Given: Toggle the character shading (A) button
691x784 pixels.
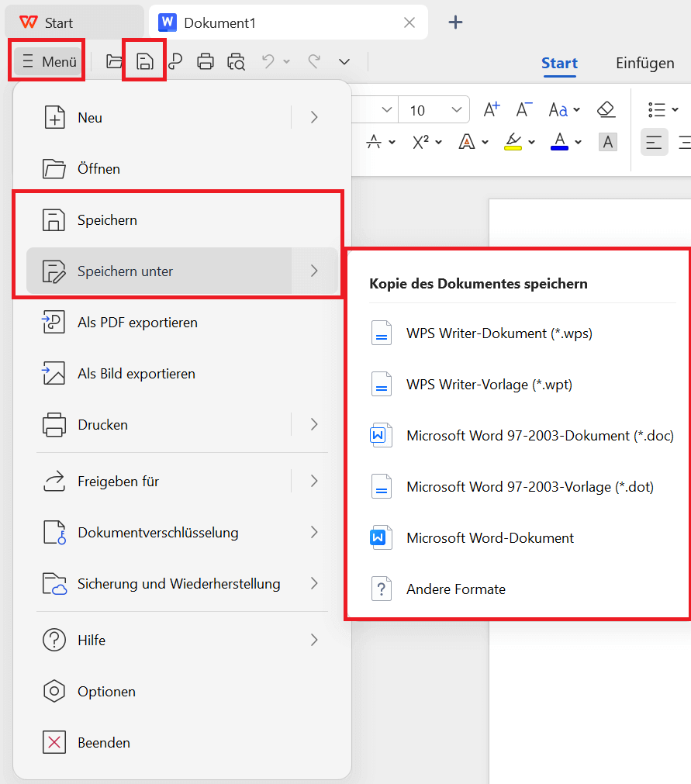Looking at the screenshot, I should (x=608, y=142).
